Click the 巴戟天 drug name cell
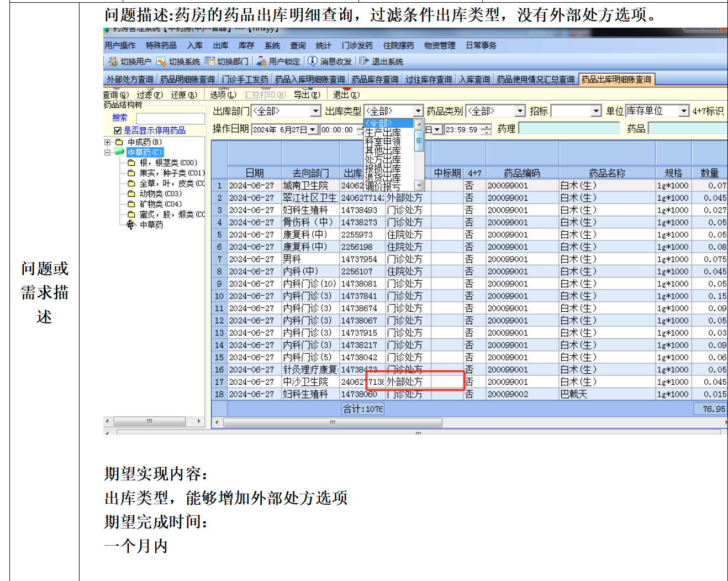728x581 pixels. coord(608,394)
